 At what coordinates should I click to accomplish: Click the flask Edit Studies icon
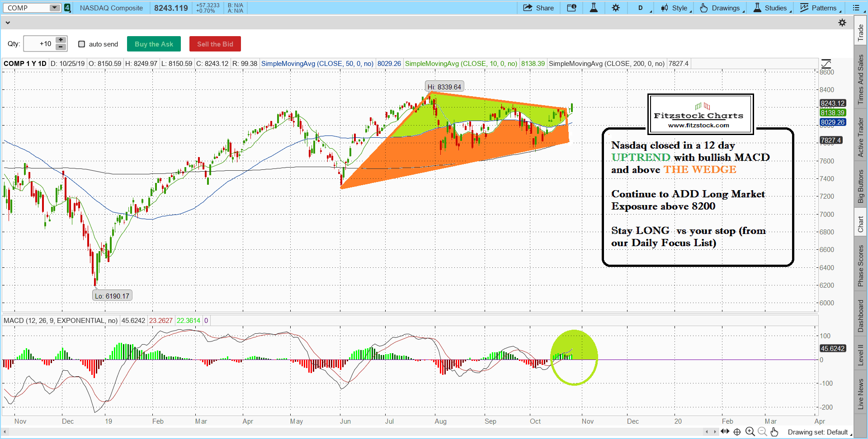[x=594, y=8]
